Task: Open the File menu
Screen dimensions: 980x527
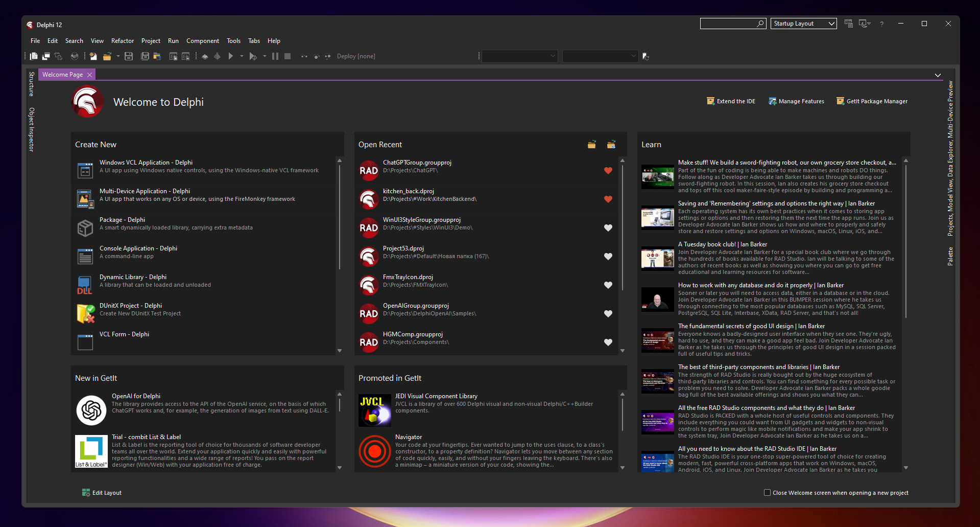Action: pyautogui.click(x=35, y=41)
